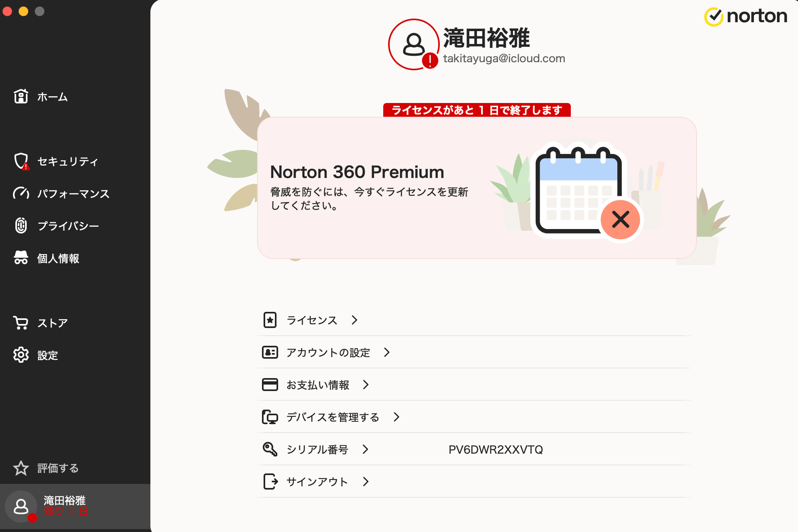Viewport: 798px width, 532px height.
Task: Open お支払い情報 row label
Action: click(318, 385)
